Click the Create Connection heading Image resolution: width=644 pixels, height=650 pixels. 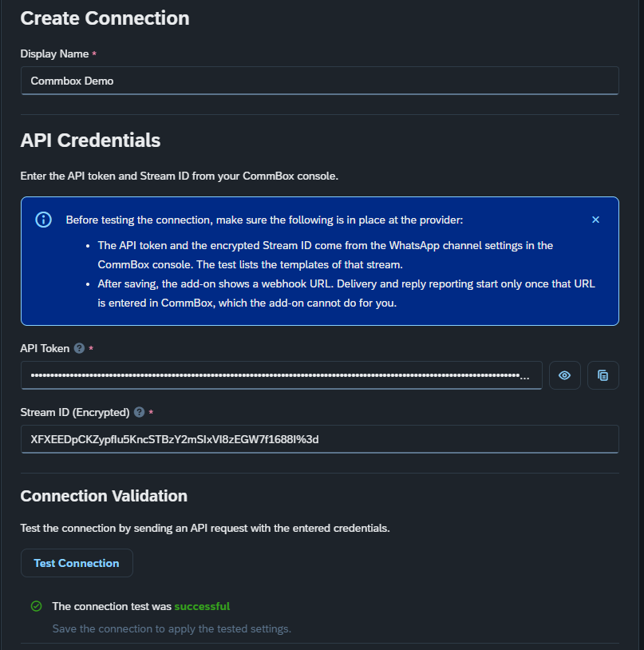105,18
